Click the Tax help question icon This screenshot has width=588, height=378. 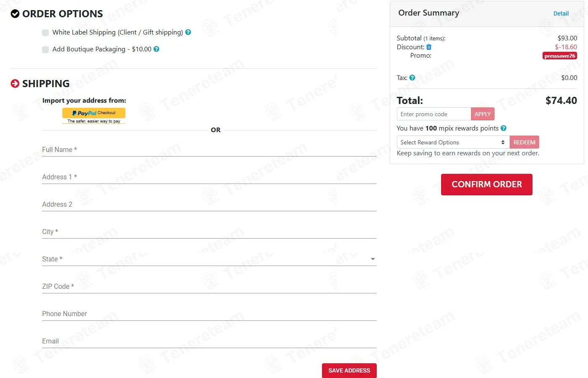click(412, 77)
